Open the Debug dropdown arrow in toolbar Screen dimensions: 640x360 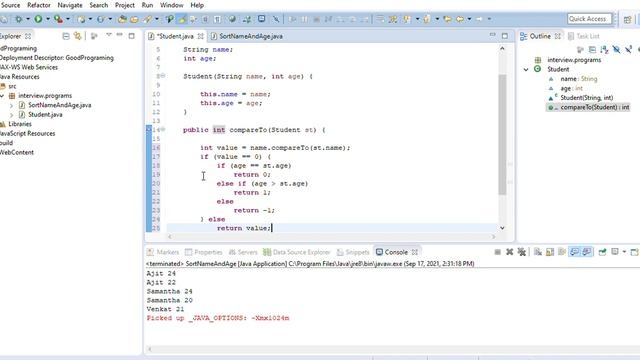click(28, 19)
